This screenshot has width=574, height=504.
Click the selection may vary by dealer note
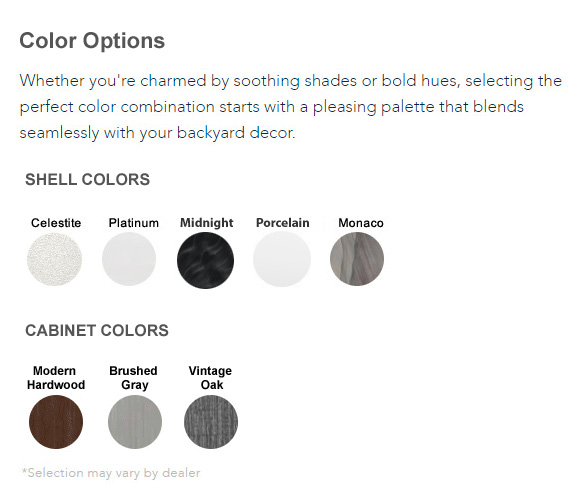tap(111, 473)
